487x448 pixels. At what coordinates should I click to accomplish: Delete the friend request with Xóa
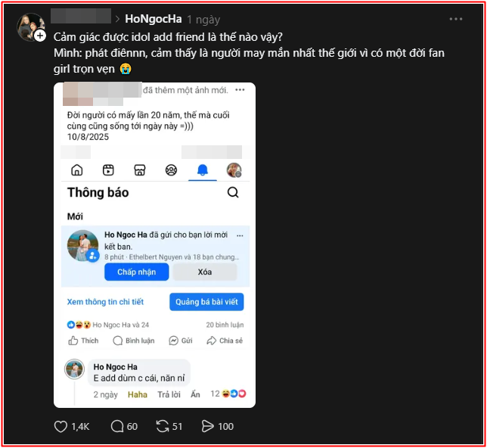point(205,272)
